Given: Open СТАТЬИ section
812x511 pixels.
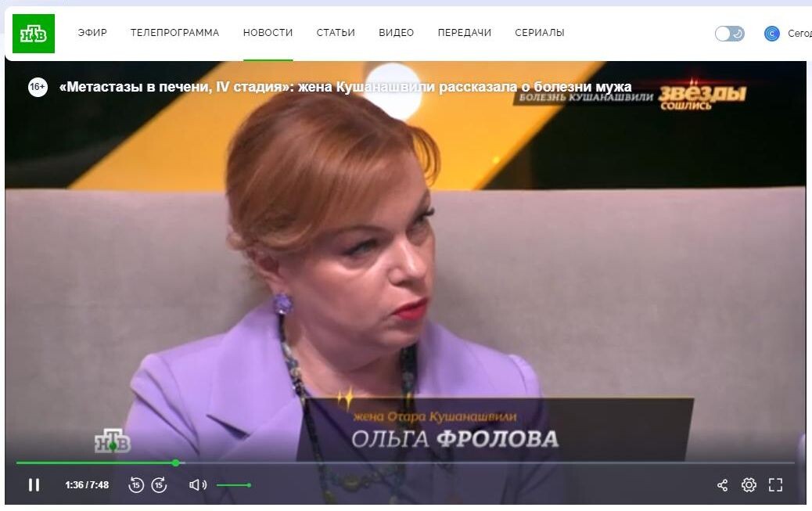Looking at the screenshot, I should point(336,33).
